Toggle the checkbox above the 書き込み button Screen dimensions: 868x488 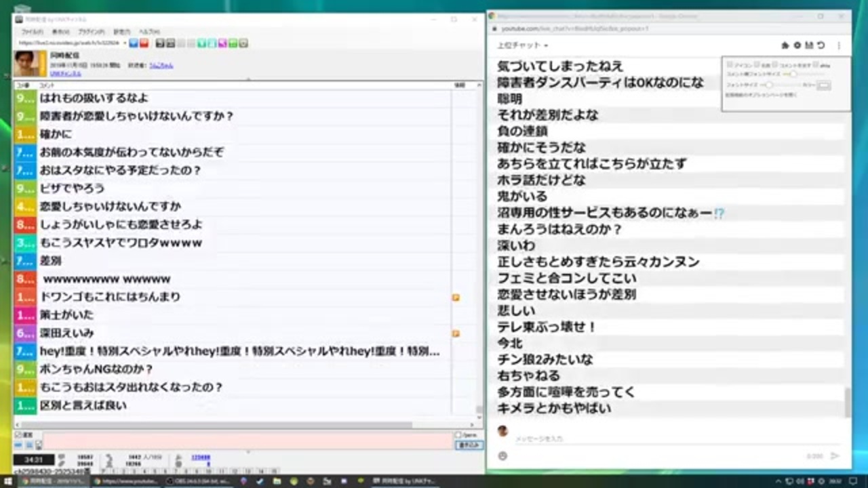458,434
